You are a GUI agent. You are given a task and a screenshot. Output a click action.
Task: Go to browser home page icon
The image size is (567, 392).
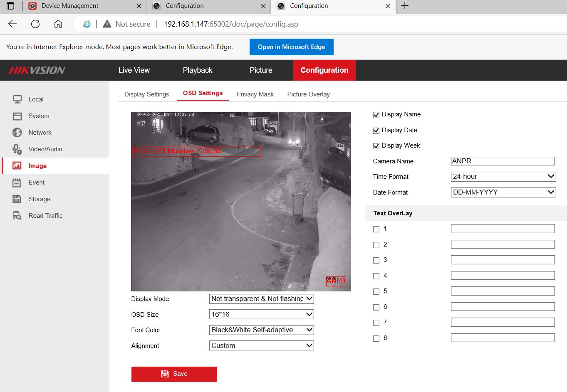58,24
